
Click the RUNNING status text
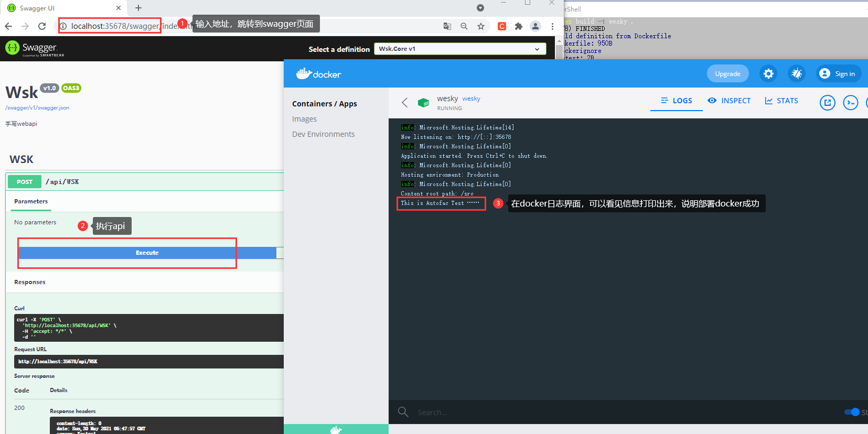point(449,108)
